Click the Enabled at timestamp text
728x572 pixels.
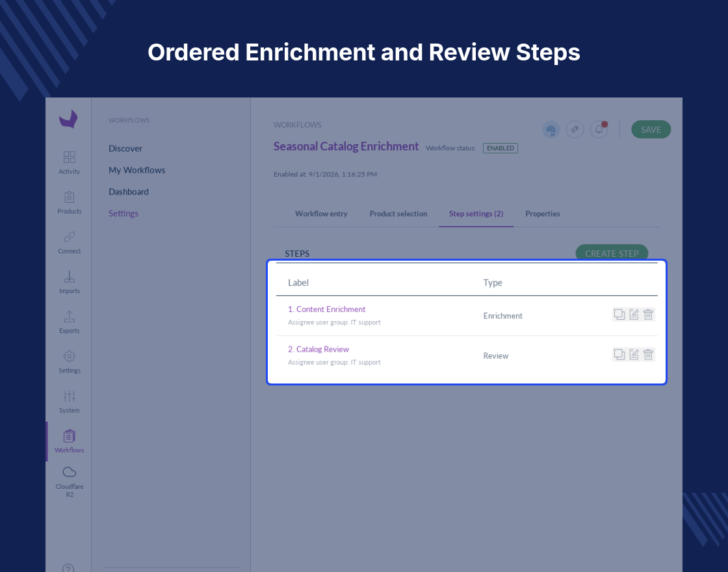[x=325, y=174]
